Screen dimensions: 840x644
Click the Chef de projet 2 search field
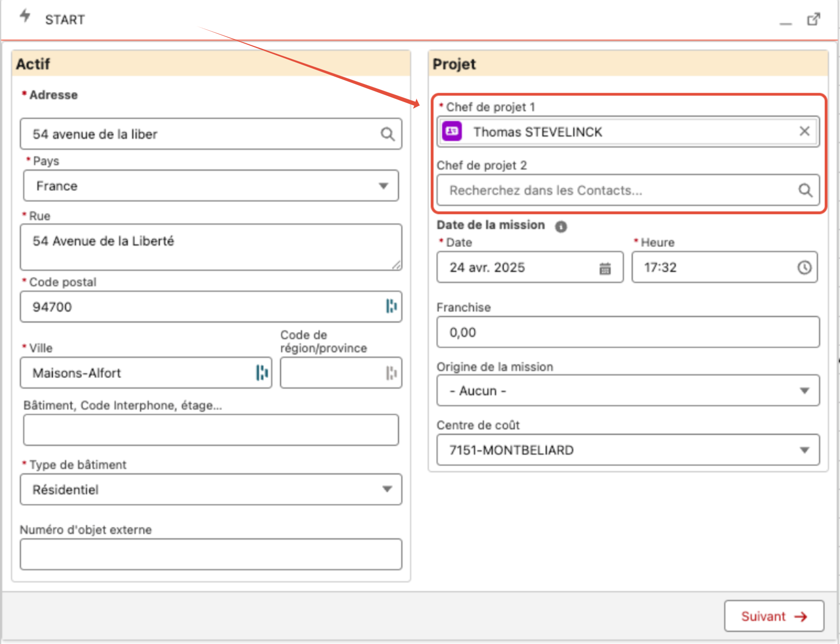click(628, 190)
